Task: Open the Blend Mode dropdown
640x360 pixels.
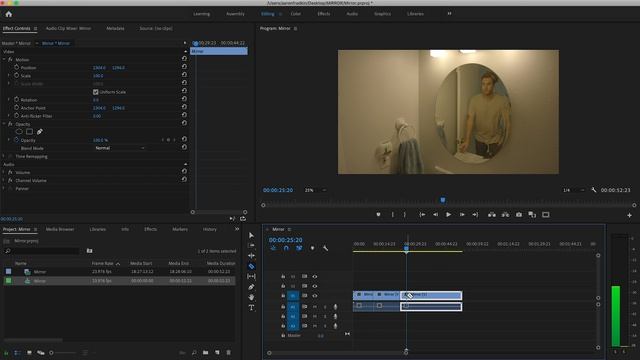Action: coord(120,148)
